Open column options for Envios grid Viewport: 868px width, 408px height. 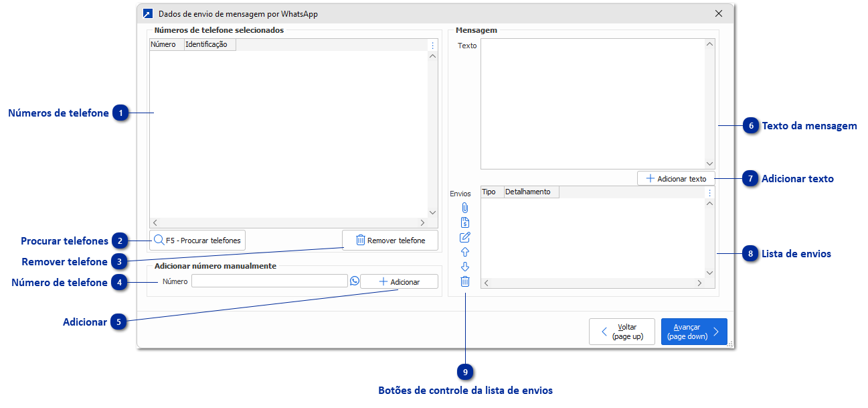[x=709, y=193]
